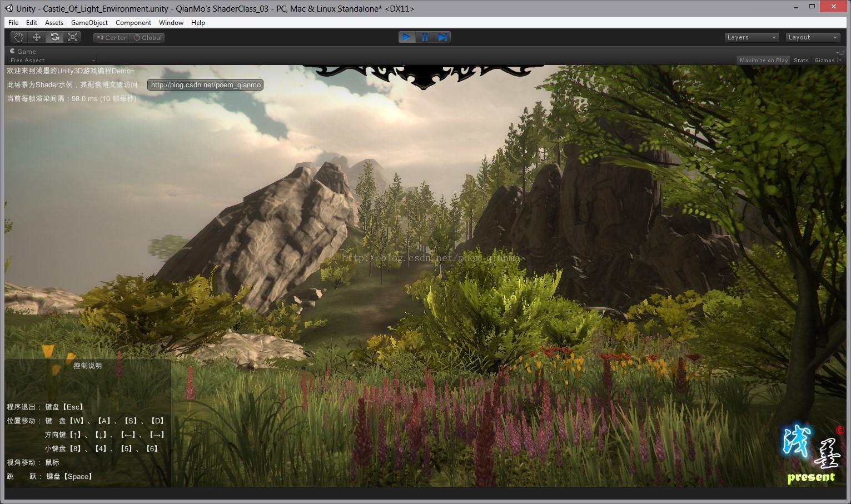Viewport: 851px width, 504px height.
Task: Click the 控制说明 panel header
Action: (x=88, y=366)
